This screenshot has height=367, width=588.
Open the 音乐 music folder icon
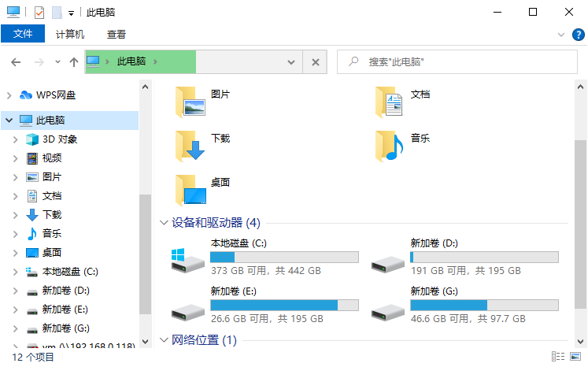(390, 146)
